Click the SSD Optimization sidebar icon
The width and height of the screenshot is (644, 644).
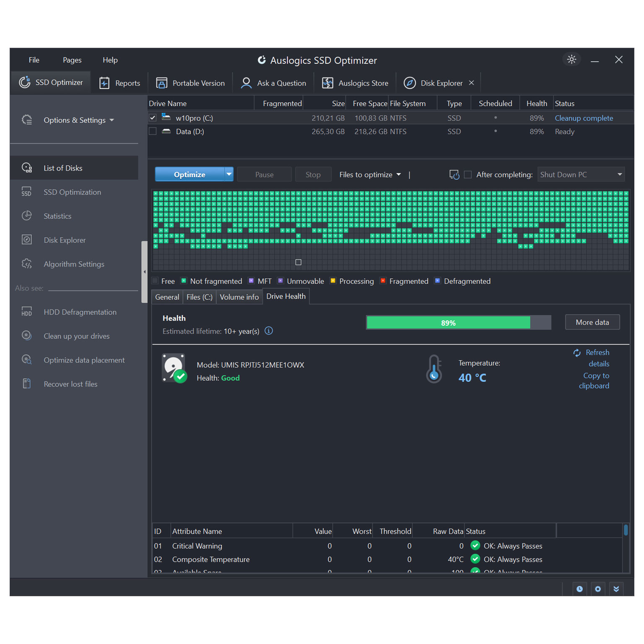click(x=26, y=192)
